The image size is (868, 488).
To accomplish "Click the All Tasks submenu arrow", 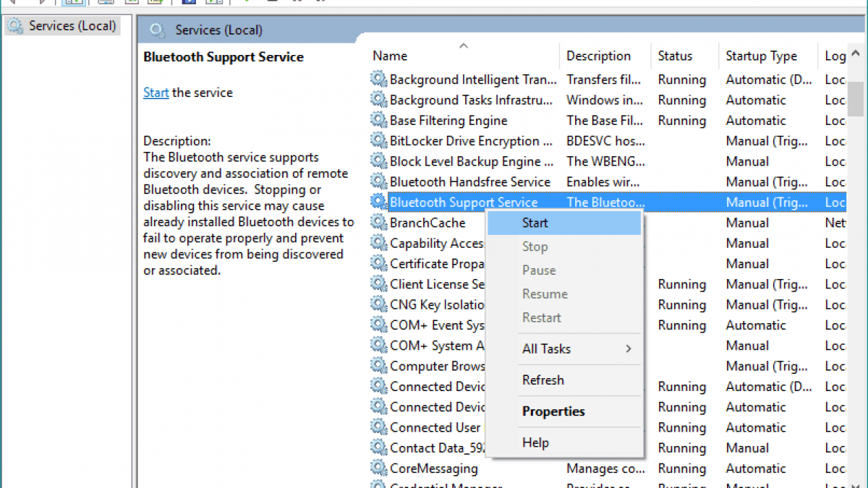I will 629,348.
